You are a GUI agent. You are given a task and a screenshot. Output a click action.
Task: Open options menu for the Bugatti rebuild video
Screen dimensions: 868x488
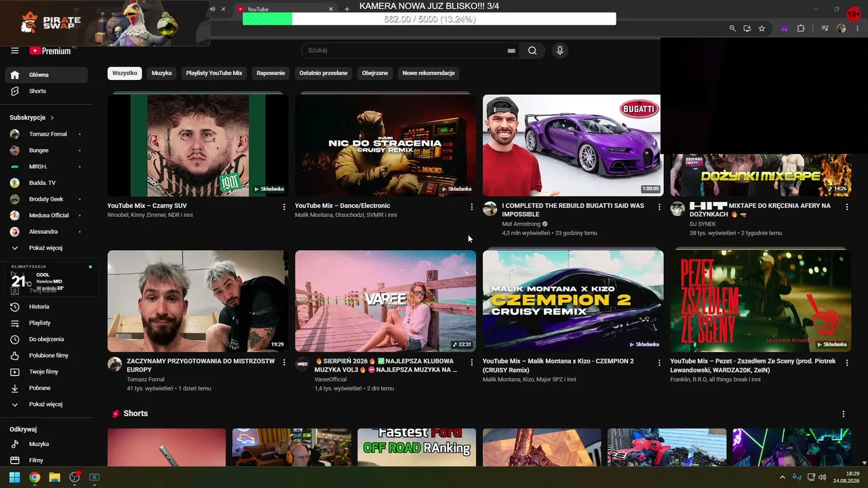click(659, 207)
